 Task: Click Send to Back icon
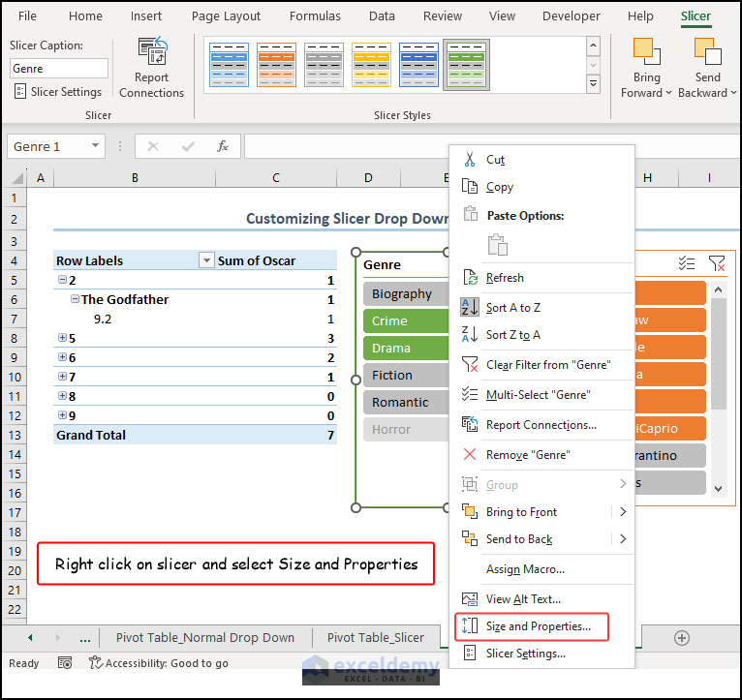[x=470, y=538]
